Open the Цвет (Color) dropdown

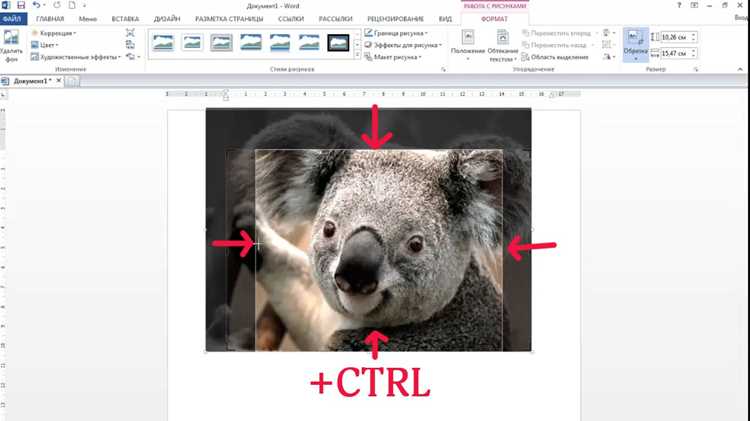tap(44, 45)
